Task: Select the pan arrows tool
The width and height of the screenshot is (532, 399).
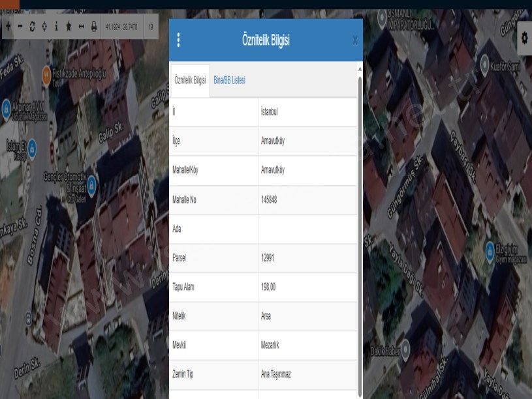Action: point(44,27)
